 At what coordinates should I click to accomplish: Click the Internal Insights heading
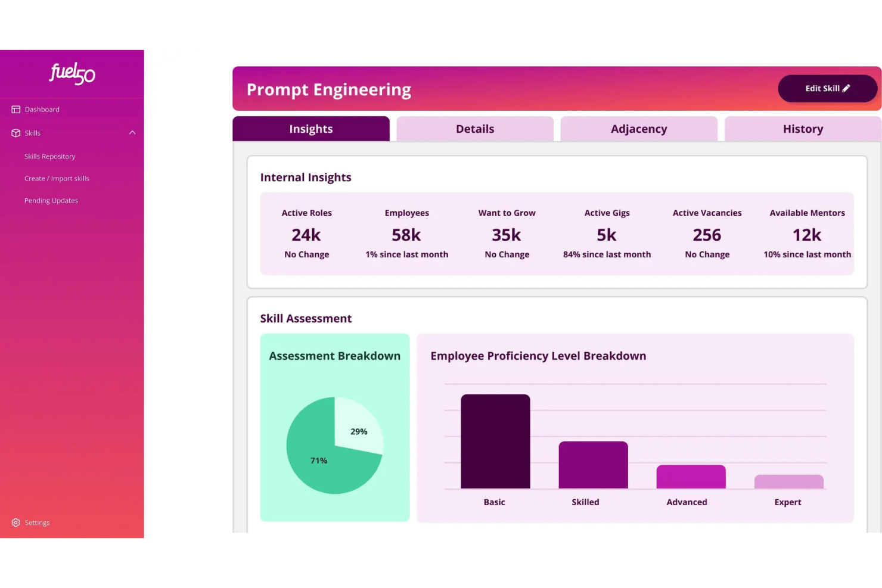point(306,178)
